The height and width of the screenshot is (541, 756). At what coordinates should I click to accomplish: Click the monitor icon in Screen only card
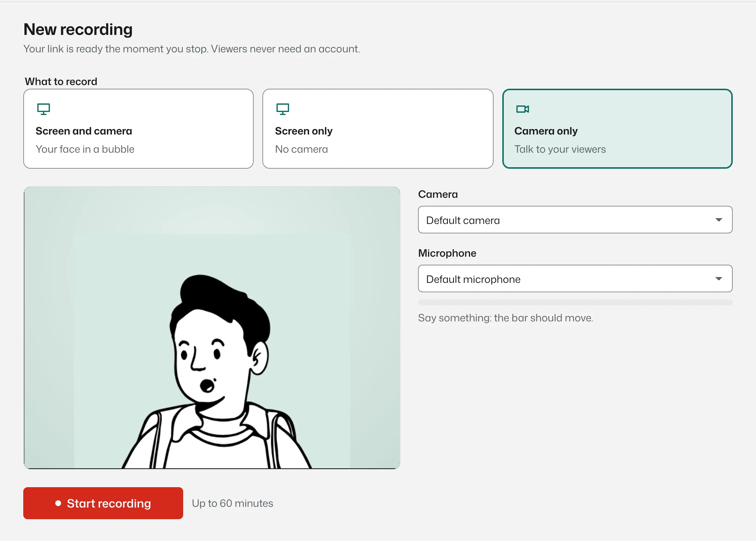click(x=283, y=109)
